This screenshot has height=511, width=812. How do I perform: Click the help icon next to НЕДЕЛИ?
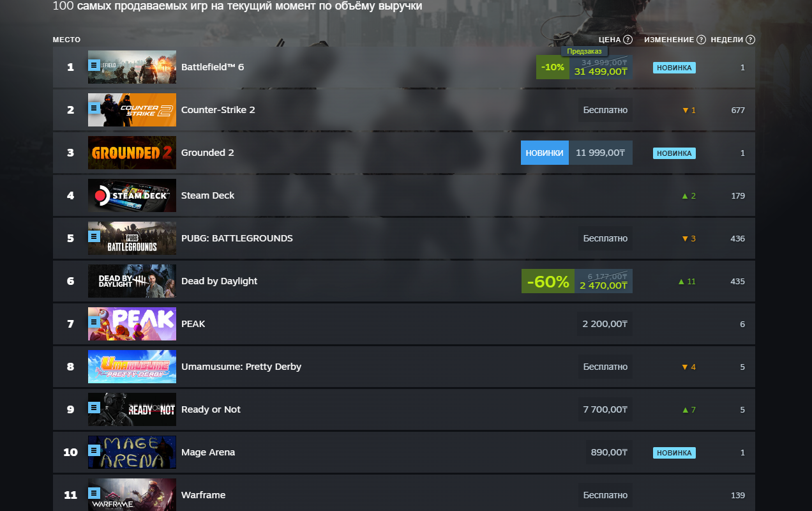(x=751, y=40)
